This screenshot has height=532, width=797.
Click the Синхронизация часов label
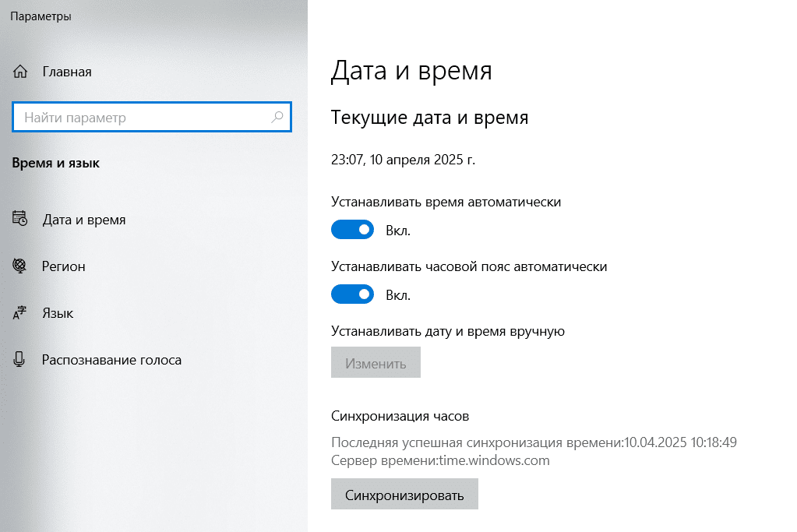[400, 415]
